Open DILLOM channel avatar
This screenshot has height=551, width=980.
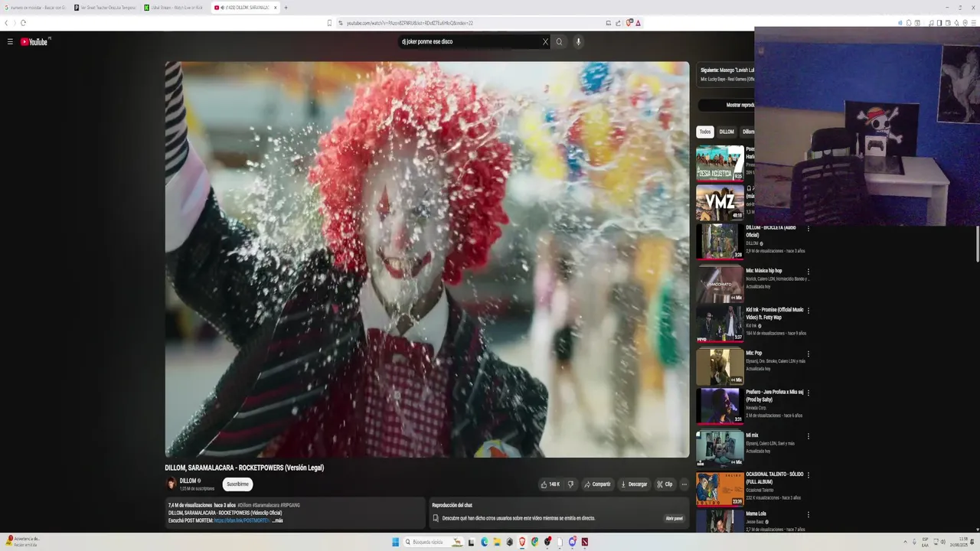point(171,484)
